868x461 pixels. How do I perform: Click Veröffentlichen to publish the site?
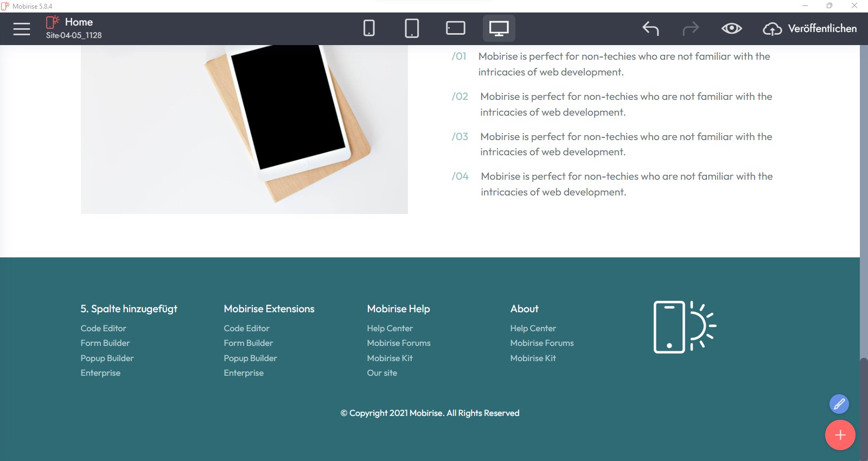[810, 28]
